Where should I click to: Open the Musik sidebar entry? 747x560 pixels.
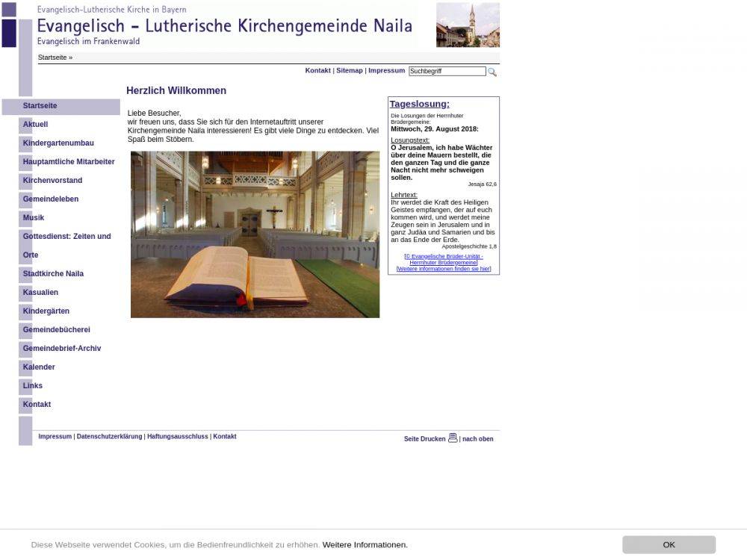click(x=34, y=218)
